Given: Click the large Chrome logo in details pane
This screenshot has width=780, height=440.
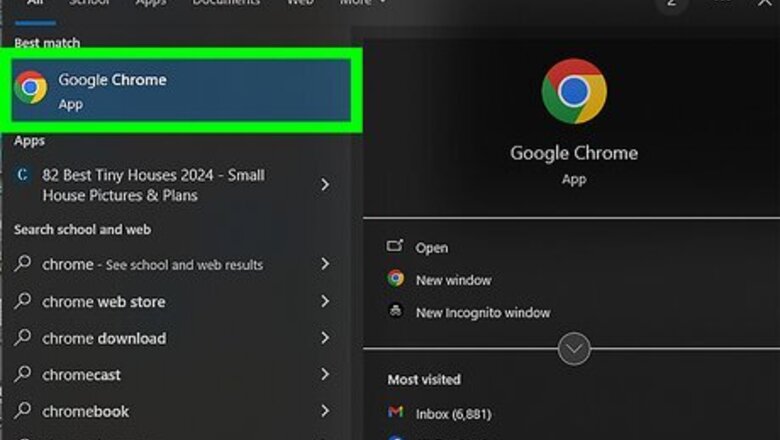Looking at the screenshot, I should (x=574, y=91).
